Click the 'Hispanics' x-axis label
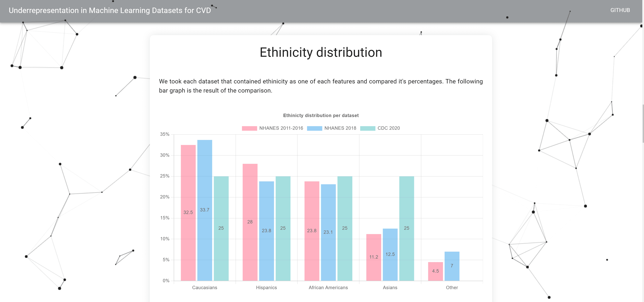The width and height of the screenshot is (644, 302). coord(266,287)
